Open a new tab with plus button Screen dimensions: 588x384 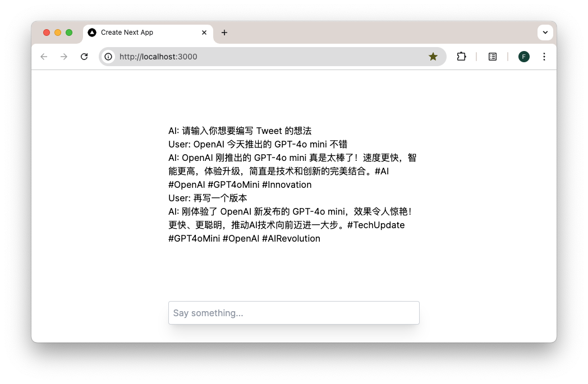click(x=224, y=33)
